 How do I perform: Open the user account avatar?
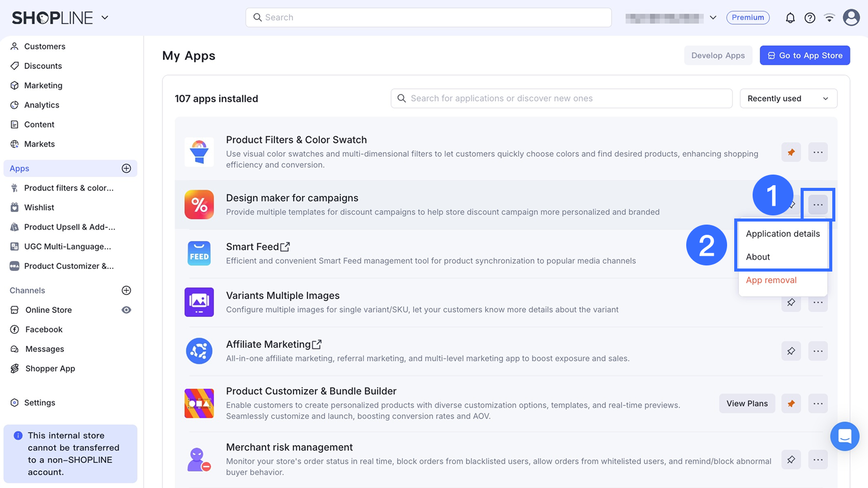851,17
